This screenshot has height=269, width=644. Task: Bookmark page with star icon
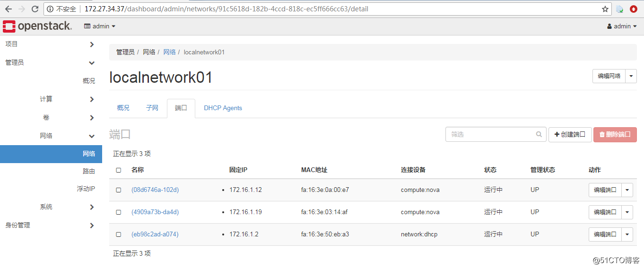605,9
